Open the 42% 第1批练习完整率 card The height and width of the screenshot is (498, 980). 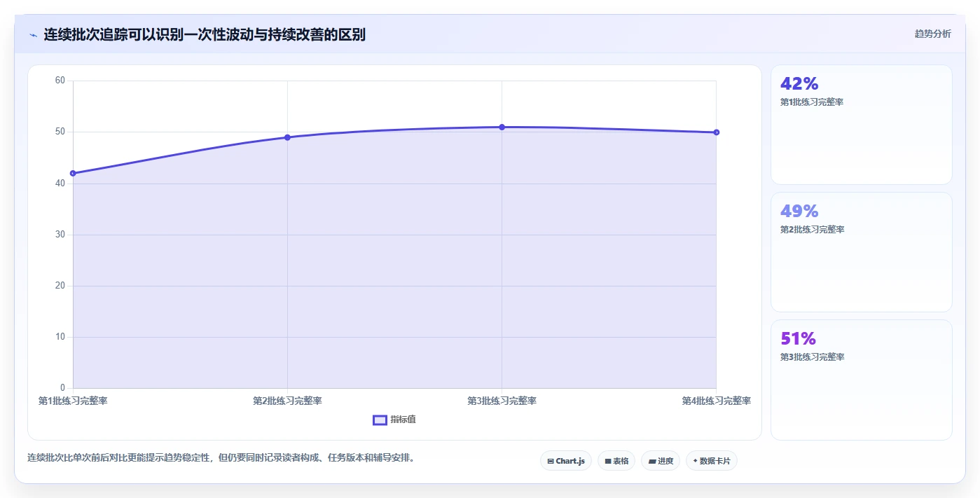point(862,125)
